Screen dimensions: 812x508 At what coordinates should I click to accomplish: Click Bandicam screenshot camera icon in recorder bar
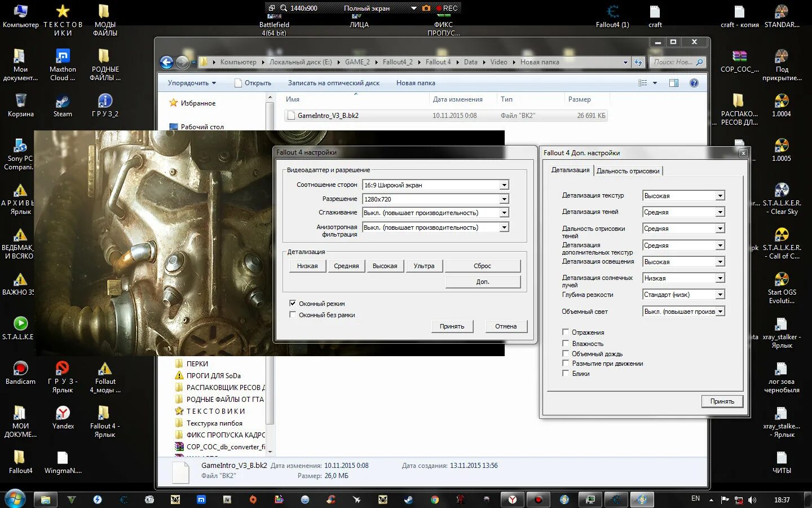(x=426, y=8)
